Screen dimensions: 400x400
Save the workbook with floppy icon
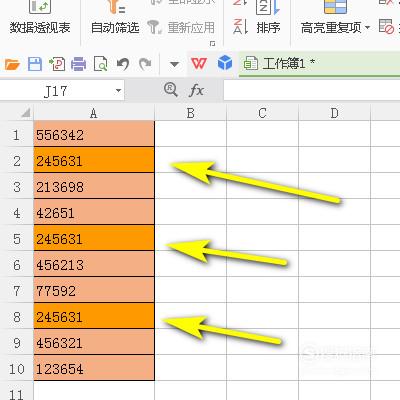pyautogui.click(x=35, y=64)
